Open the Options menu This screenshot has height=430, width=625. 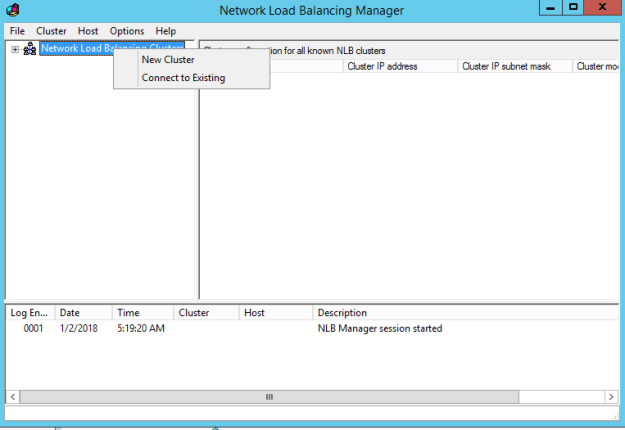pyautogui.click(x=127, y=31)
